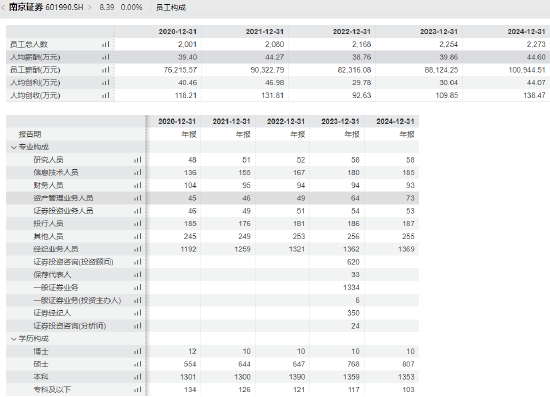This screenshot has height=397, width=550.
Task: Select the 经纪业务人员 row label
Action: (x=56, y=249)
